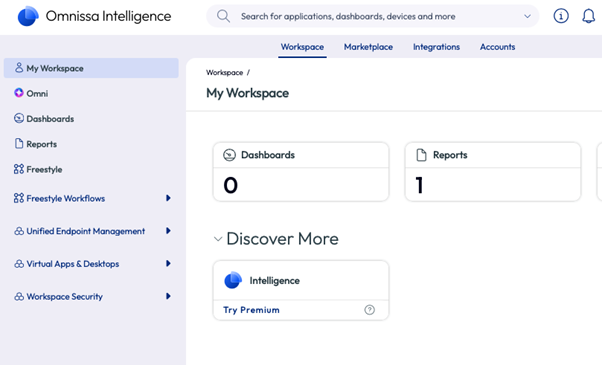Image resolution: width=602 pixels, height=365 pixels.
Task: Open the info circle icon in header
Action: click(561, 16)
